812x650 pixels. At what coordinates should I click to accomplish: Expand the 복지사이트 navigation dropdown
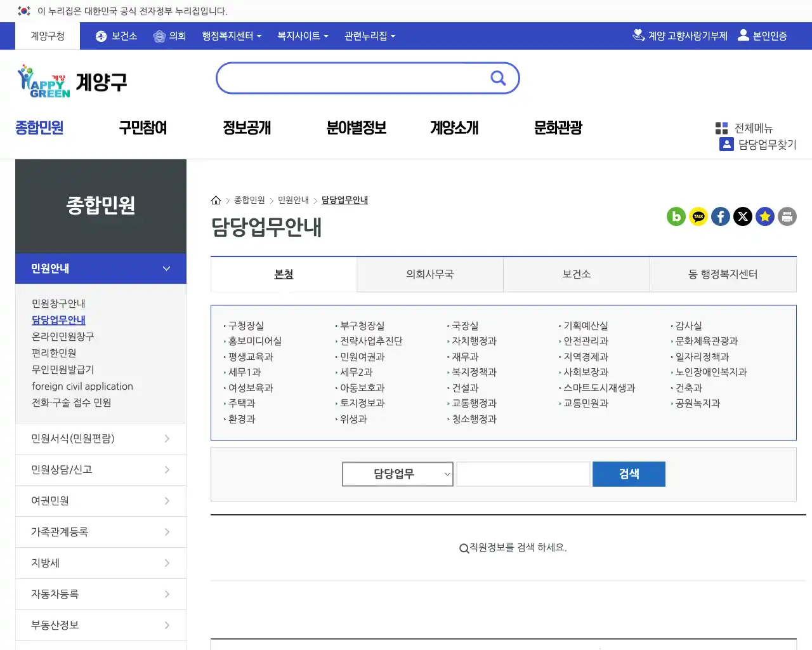click(x=303, y=36)
